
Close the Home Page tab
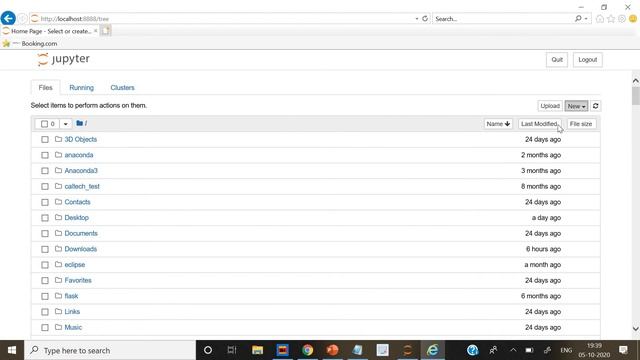coord(96,31)
